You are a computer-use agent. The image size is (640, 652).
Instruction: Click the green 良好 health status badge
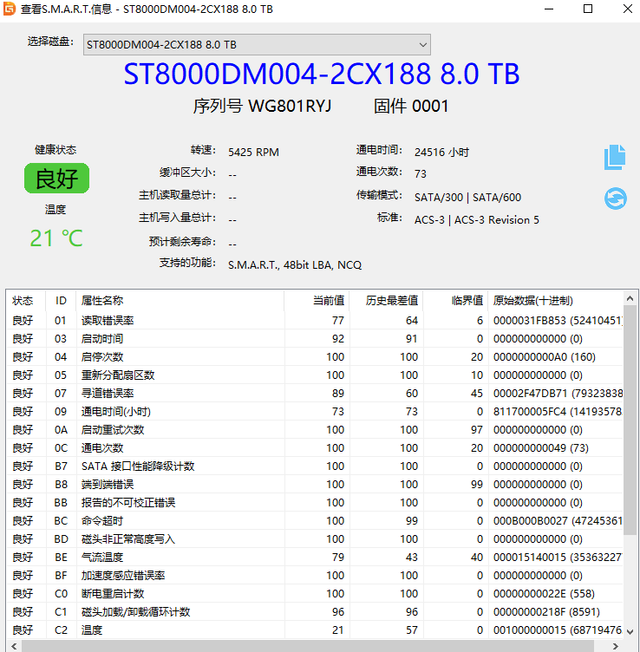tap(56, 179)
